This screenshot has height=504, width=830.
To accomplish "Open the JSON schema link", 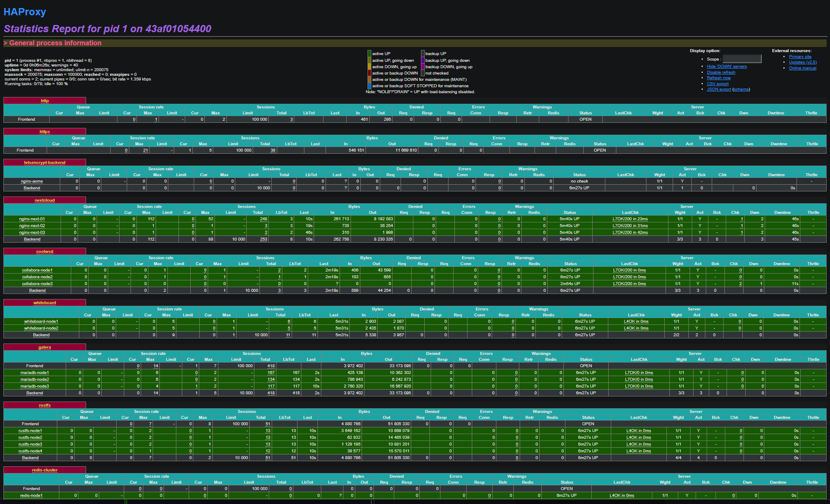I will tap(741, 89).
